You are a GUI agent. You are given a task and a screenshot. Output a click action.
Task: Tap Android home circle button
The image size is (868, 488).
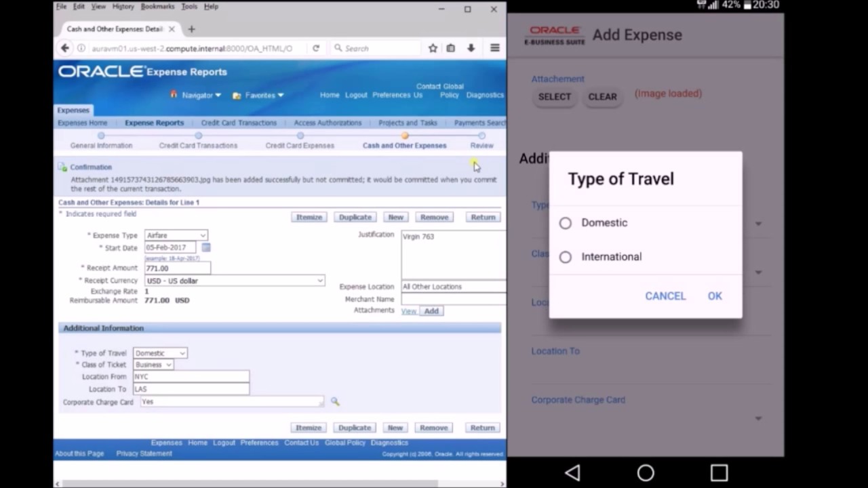point(646,472)
